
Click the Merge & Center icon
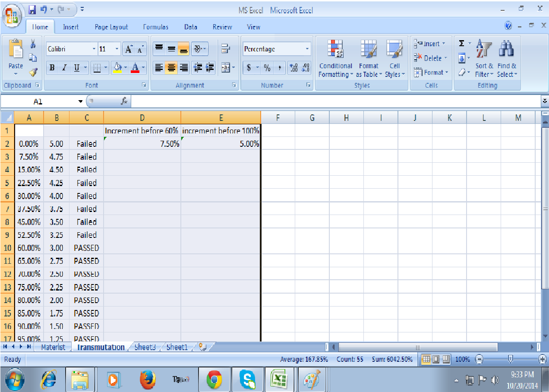[225, 67]
